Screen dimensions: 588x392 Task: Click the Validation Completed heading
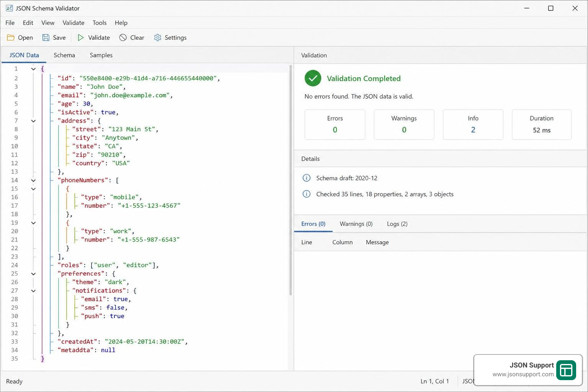(x=364, y=78)
